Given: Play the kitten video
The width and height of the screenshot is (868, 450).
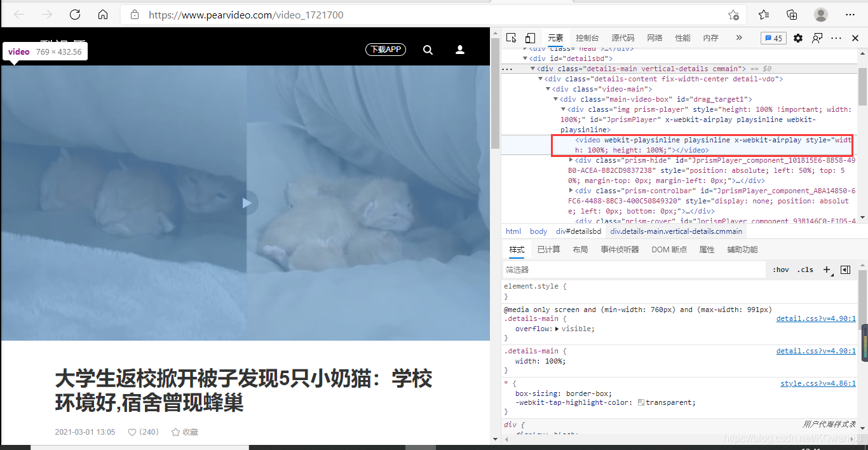Looking at the screenshot, I should point(248,203).
